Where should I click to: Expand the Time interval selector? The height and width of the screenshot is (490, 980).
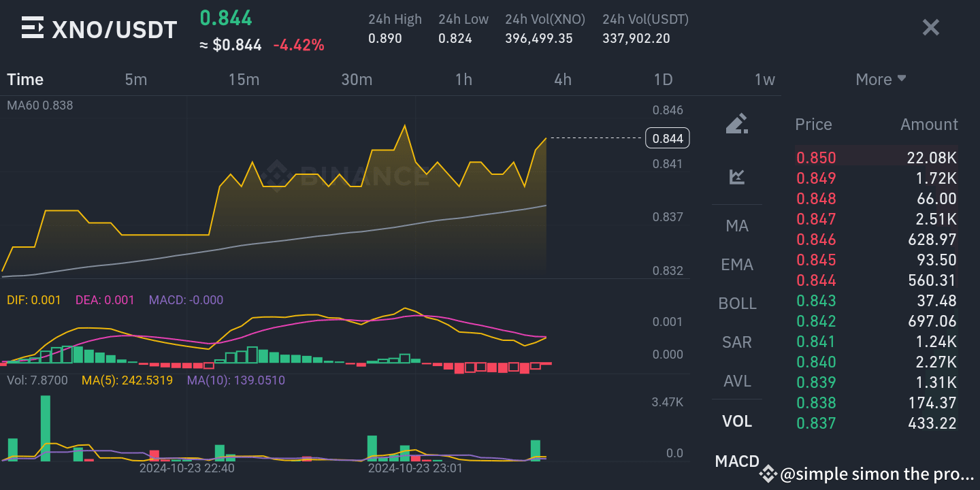point(25,79)
